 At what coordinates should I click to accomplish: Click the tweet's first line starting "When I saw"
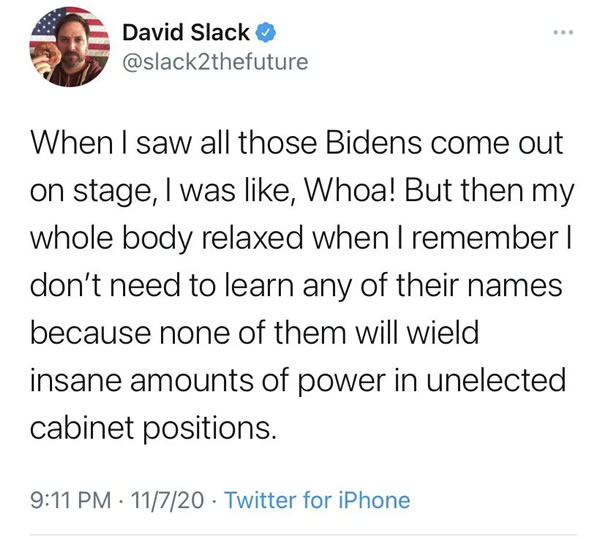pos(297,143)
